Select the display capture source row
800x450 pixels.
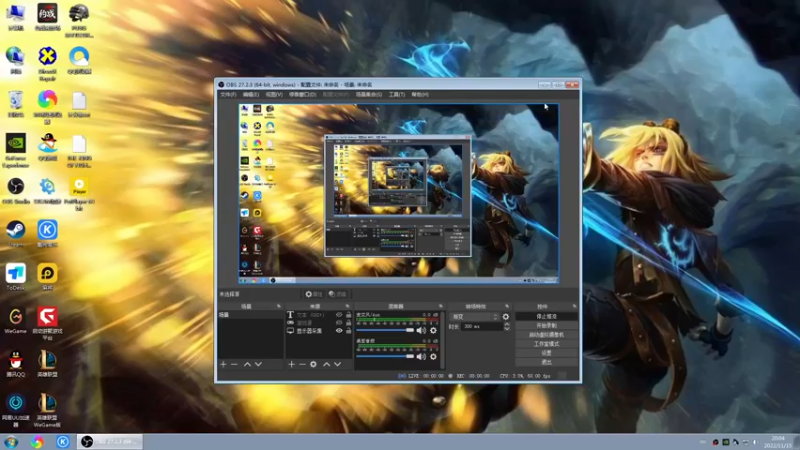pyautogui.click(x=319, y=331)
